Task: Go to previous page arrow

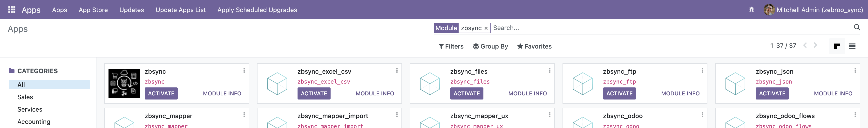Action: click(x=805, y=45)
